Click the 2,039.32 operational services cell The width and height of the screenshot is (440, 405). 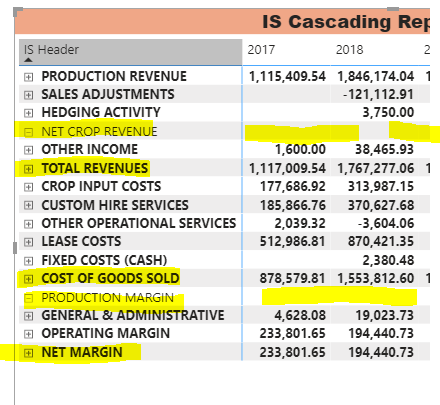tap(300, 224)
